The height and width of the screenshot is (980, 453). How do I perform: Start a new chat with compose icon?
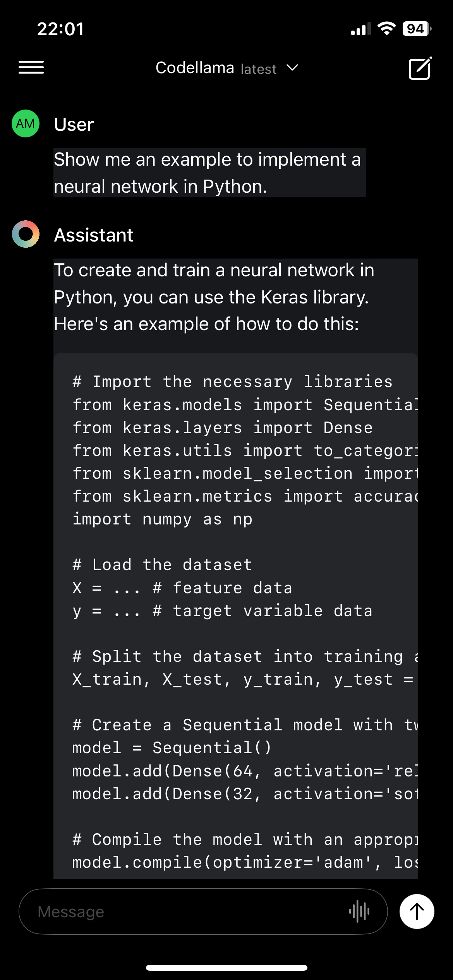click(420, 69)
